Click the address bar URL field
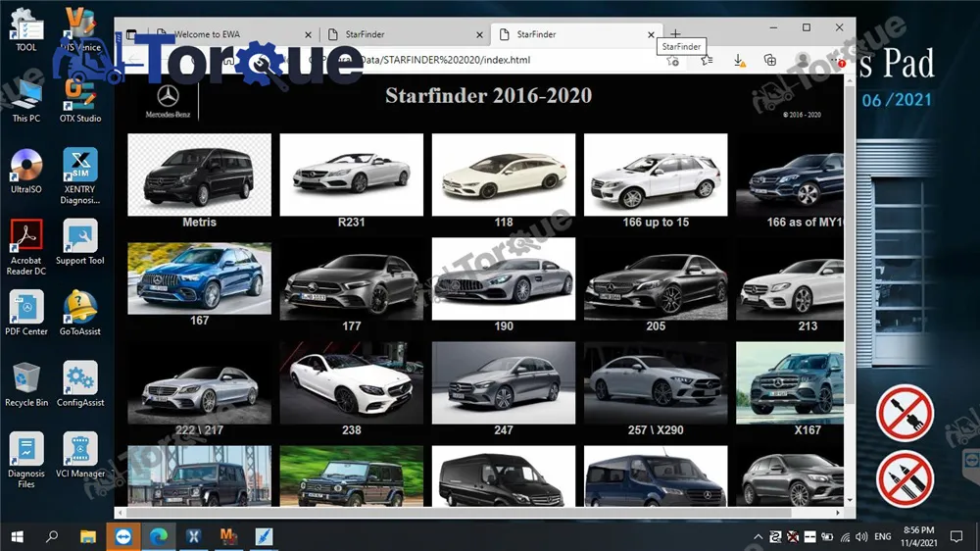The height and width of the screenshot is (551, 980). [487, 60]
